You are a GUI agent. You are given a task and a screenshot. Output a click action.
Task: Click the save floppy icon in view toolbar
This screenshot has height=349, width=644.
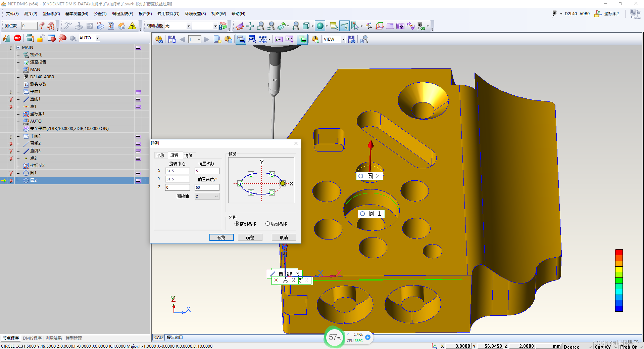click(x=172, y=39)
